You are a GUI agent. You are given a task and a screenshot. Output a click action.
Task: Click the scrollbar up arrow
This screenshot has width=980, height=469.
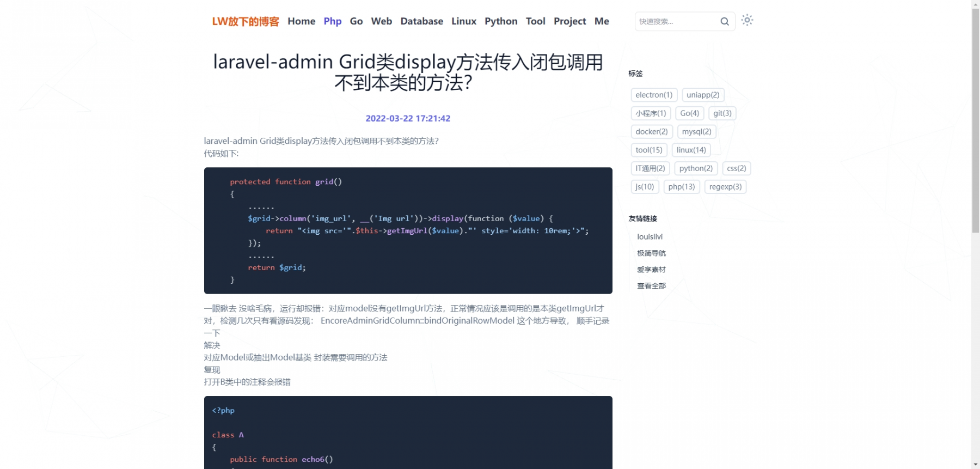976,4
